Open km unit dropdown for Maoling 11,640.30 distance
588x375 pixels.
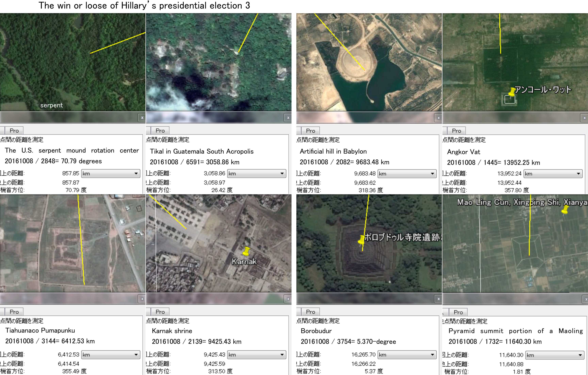tap(554, 355)
